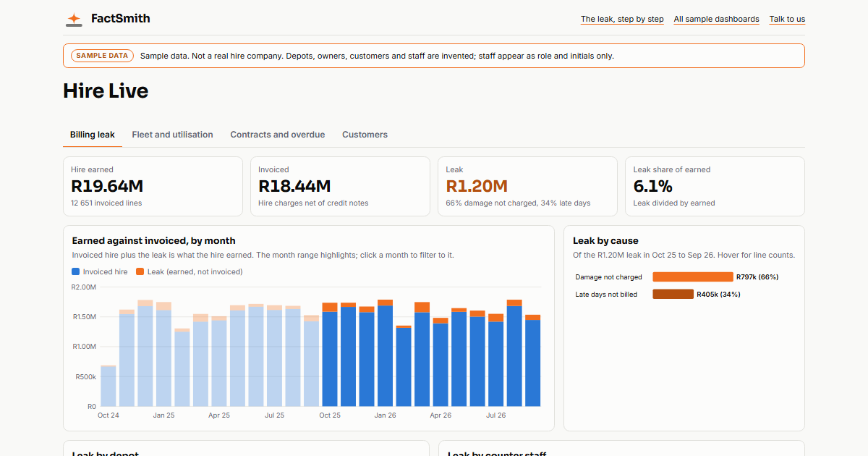Open 'All sample dashboards' link
This screenshot has height=456, width=868.
(x=716, y=20)
